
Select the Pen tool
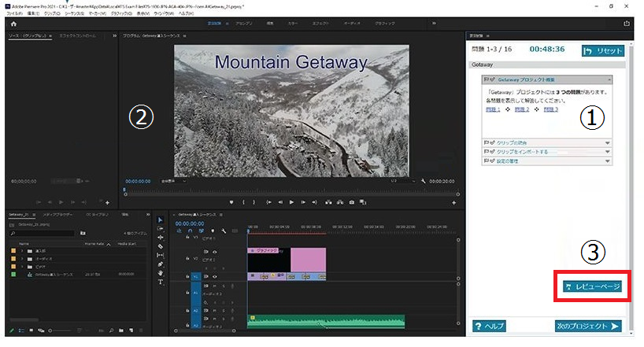[x=161, y=264]
